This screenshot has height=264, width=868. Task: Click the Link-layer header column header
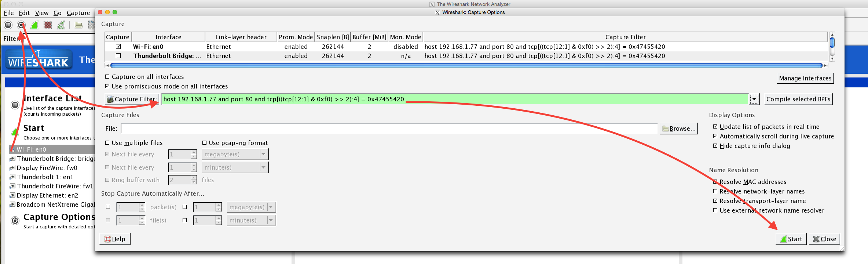[x=241, y=37]
